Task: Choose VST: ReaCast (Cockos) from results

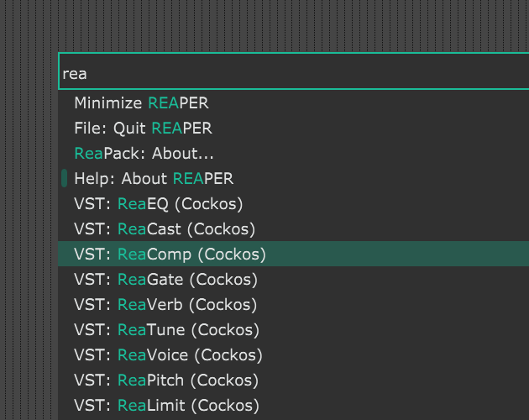Action: click(x=165, y=229)
